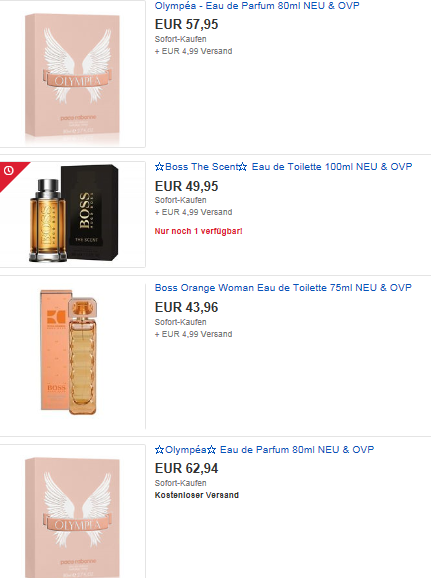Open the Boss The Scent Eau de Toilette 100ml listing

tap(283, 167)
